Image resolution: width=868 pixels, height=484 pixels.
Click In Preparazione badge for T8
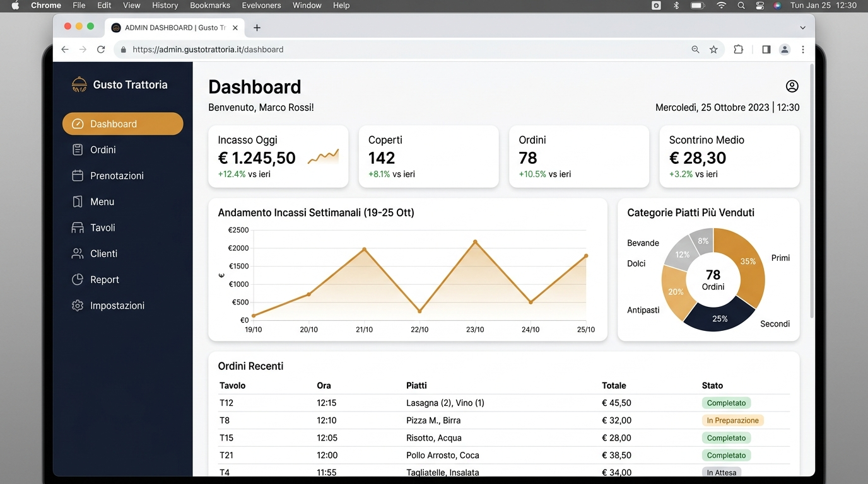(732, 420)
